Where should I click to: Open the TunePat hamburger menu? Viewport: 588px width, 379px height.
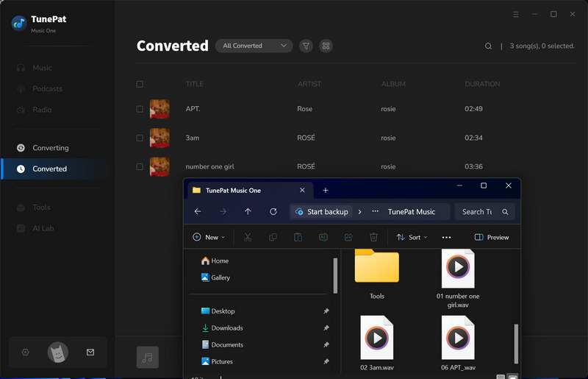pyautogui.click(x=516, y=14)
